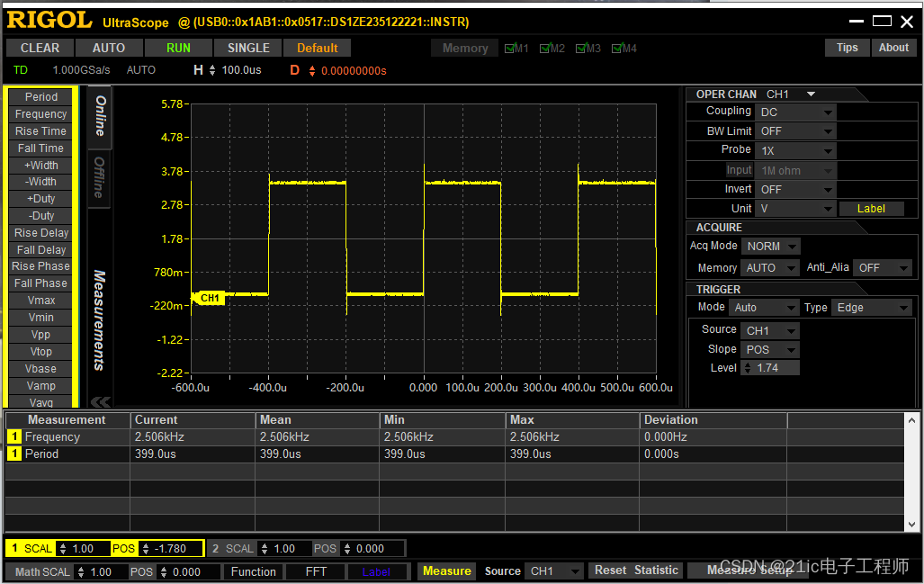This screenshot has width=924, height=584.
Task: Click the CH1 waveform marker on graph
Action: coord(208,298)
